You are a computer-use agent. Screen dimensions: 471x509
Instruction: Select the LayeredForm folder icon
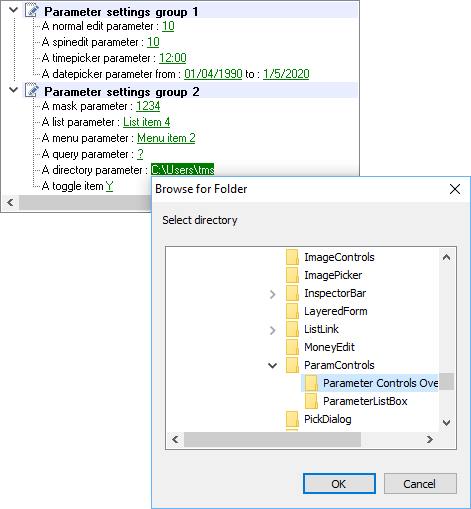point(292,311)
